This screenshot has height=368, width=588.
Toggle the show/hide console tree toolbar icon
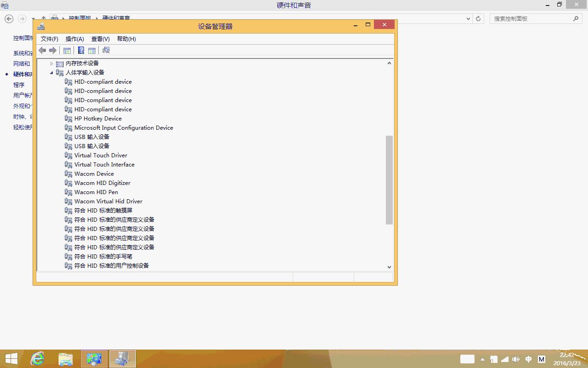(67, 51)
